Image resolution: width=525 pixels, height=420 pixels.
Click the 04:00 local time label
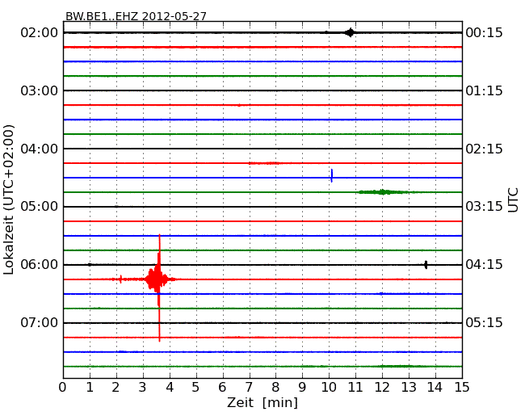tap(40, 149)
